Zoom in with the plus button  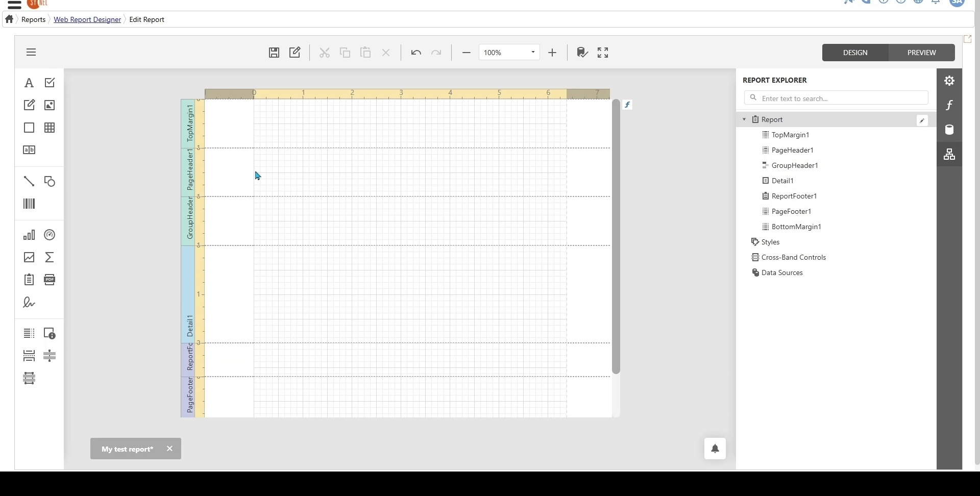coord(552,53)
